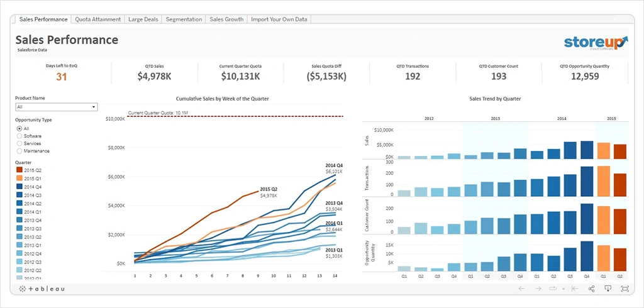Click the Redo arrow in bottom toolbar
Screen dimensions: 644x308
(538, 289)
